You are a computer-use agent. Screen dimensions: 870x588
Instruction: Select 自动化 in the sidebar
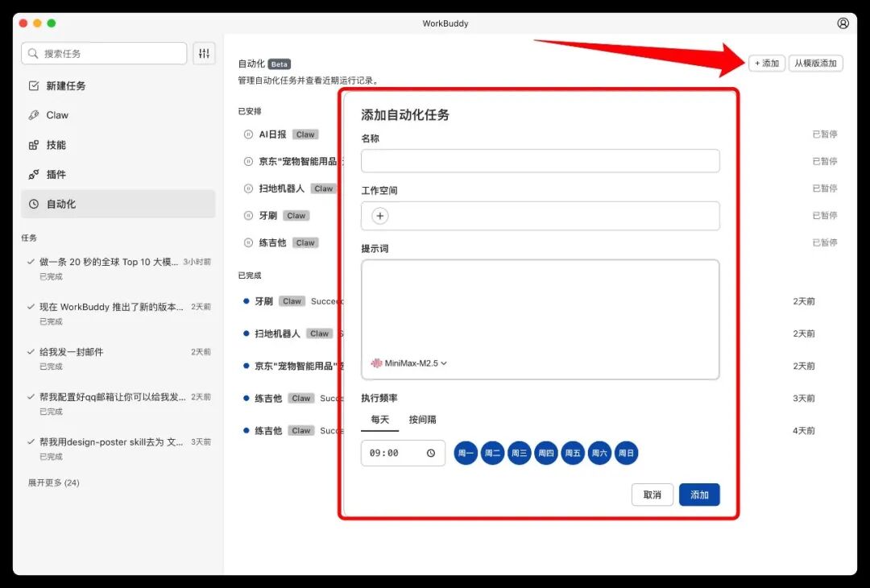118,204
